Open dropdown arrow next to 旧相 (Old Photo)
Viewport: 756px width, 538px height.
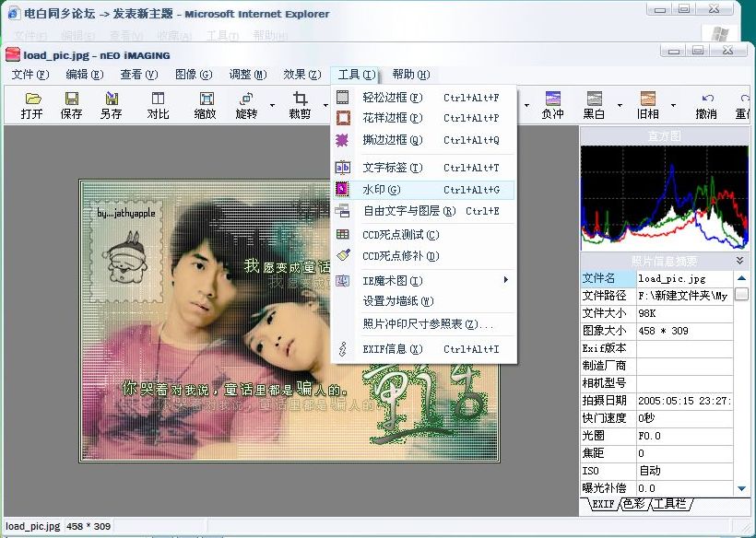(x=674, y=105)
